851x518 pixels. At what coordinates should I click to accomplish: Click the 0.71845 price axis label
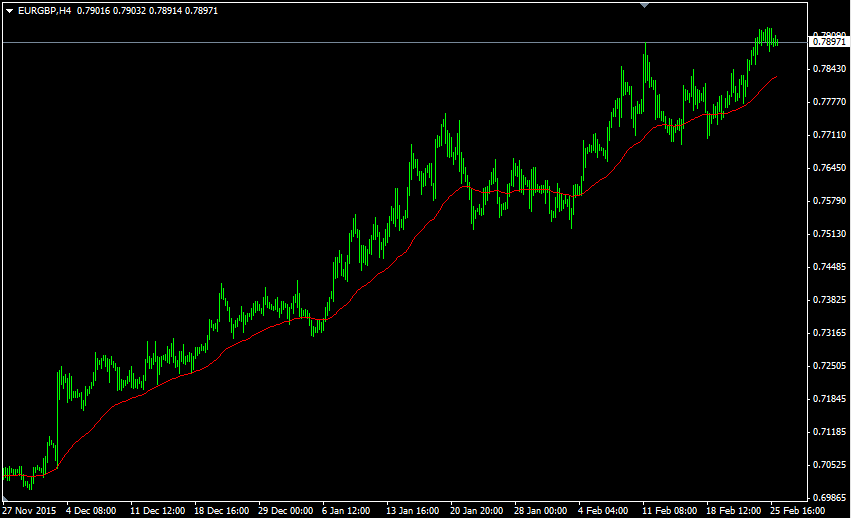click(829, 400)
